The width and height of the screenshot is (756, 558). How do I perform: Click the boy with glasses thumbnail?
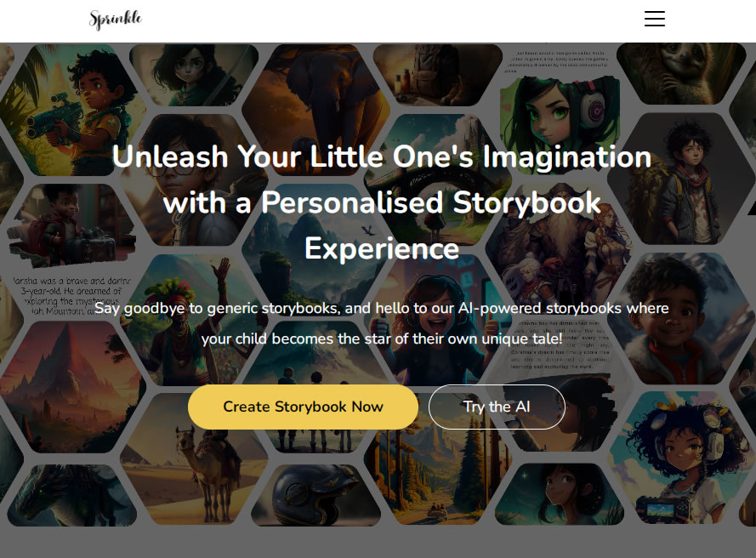[193, 179]
